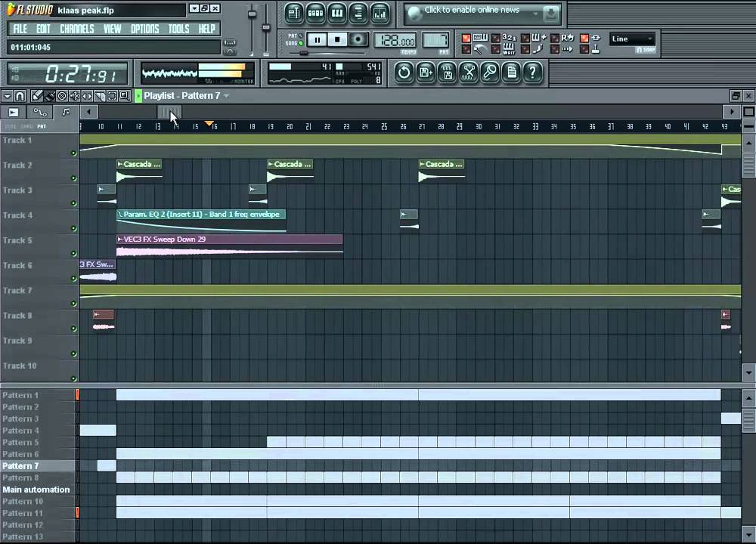Viewport: 756px width, 544px height.
Task: Stop playback with the stop button
Action: 337,40
